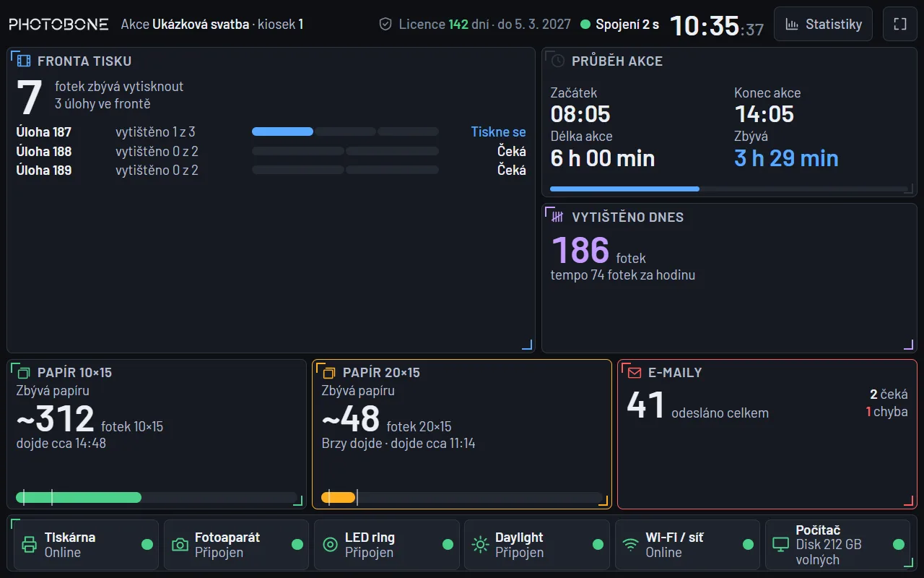This screenshot has height=578, width=924.
Task: Select Úloha 188 in print queue
Action: click(271, 151)
